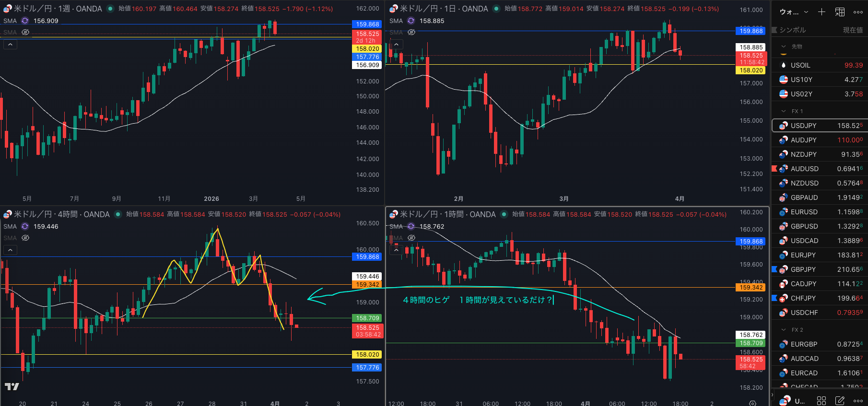Click green market status dot on daily chart

496,9
